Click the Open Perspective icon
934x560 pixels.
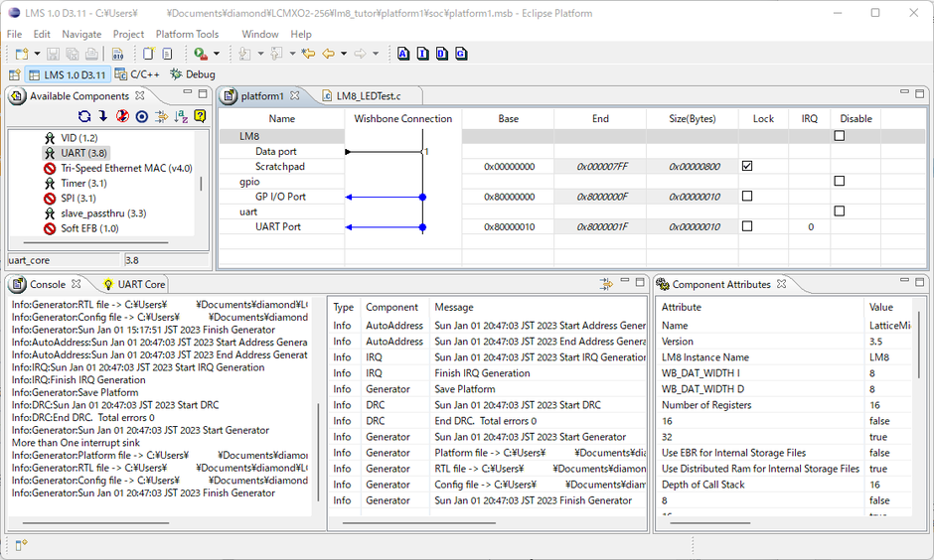(14, 74)
